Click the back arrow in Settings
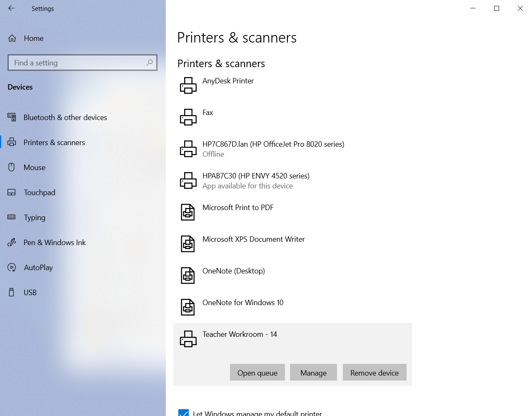 [11, 8]
